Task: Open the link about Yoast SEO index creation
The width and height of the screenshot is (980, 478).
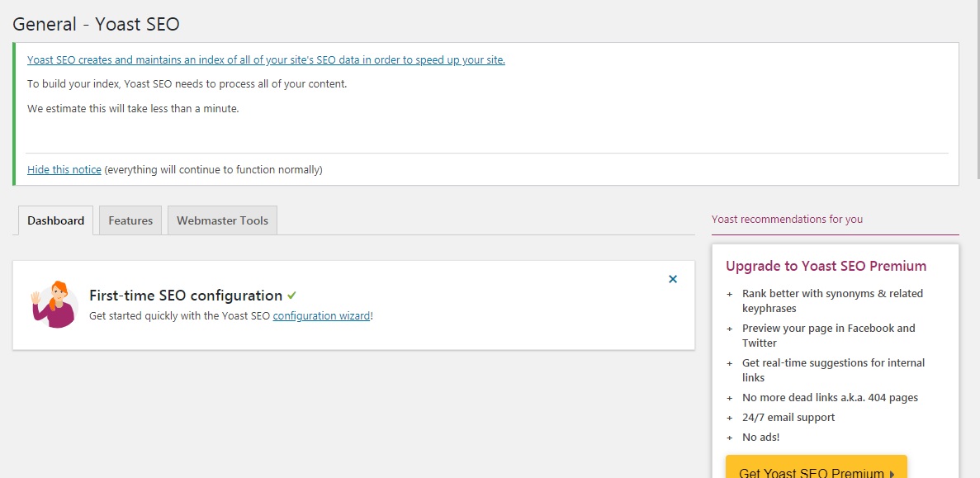Action: pos(266,59)
